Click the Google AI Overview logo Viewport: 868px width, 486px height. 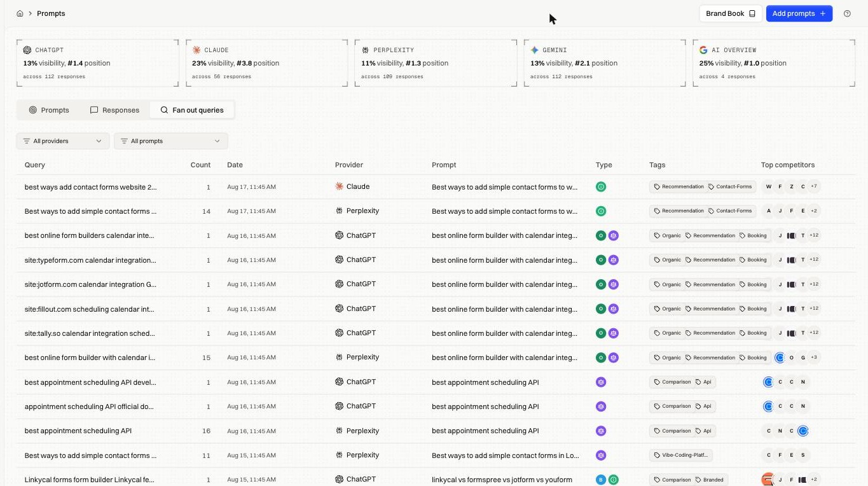click(703, 50)
